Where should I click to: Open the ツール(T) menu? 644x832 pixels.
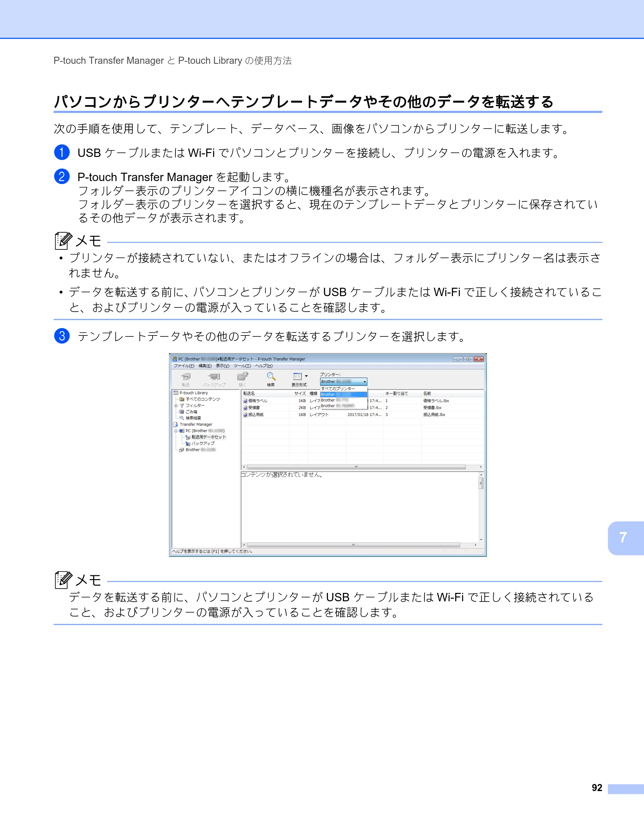click(x=242, y=366)
